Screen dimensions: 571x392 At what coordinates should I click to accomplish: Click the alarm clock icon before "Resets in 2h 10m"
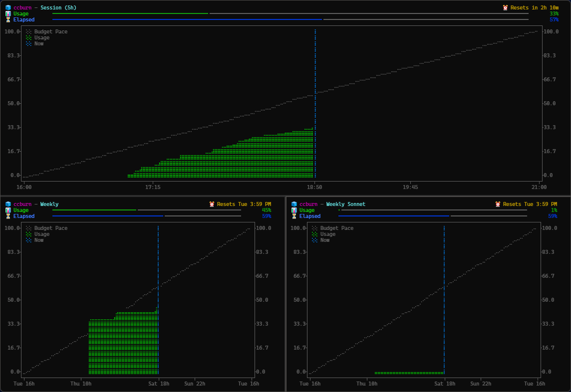[x=505, y=7]
